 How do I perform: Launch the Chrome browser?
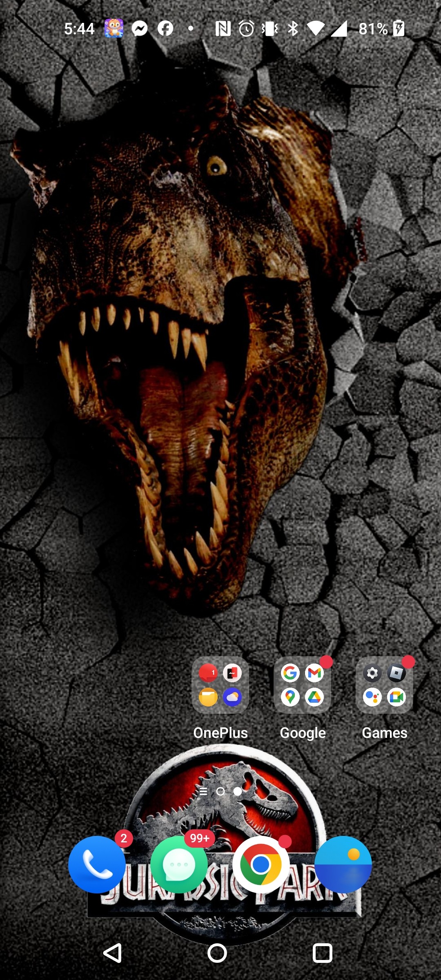coord(261,864)
